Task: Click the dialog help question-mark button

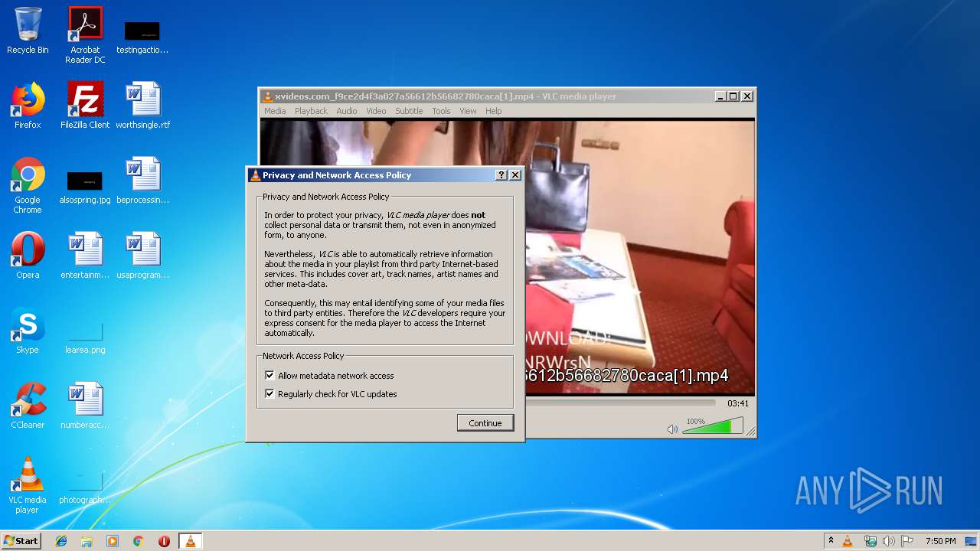Action: [501, 175]
